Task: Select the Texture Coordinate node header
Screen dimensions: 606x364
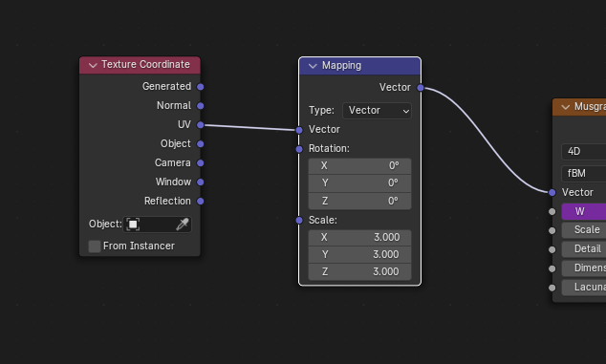Action: (140, 65)
